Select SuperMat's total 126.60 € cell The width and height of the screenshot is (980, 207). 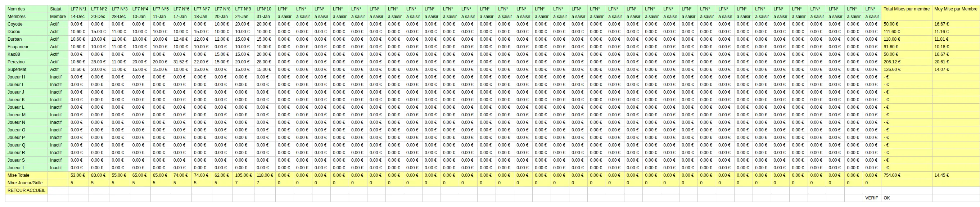(x=907, y=69)
